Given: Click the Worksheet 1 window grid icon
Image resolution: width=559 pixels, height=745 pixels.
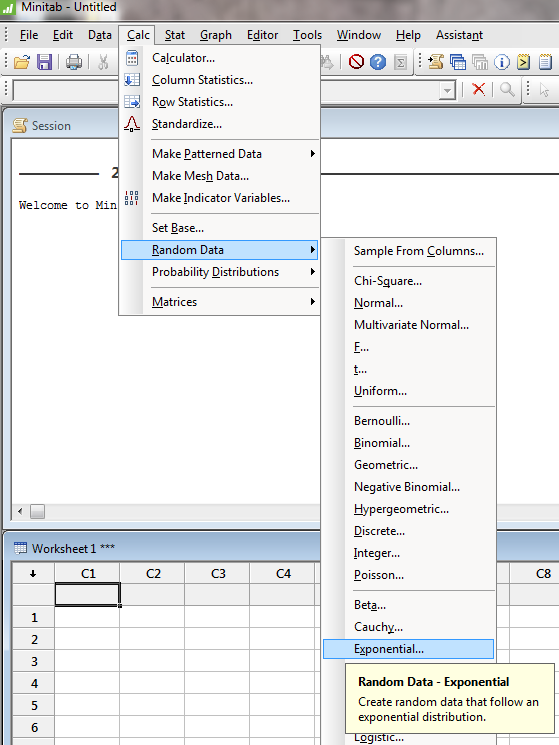Looking at the screenshot, I should pyautogui.click(x=20, y=548).
